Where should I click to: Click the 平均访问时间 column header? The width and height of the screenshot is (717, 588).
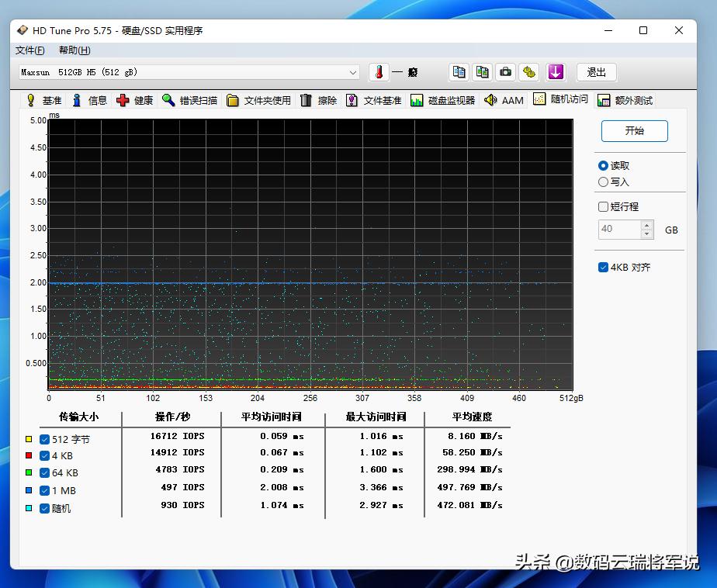coord(271,417)
